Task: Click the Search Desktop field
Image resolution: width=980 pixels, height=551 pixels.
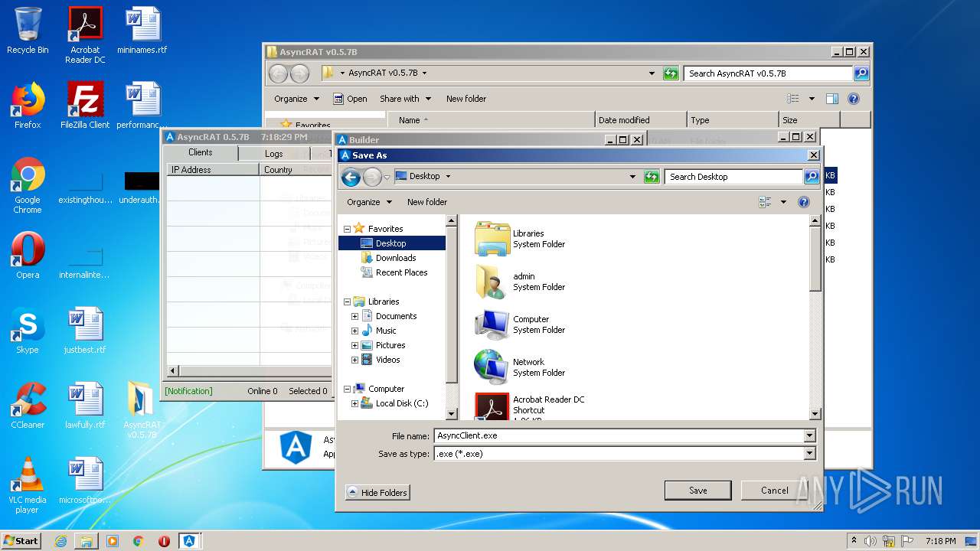Action: click(x=733, y=177)
